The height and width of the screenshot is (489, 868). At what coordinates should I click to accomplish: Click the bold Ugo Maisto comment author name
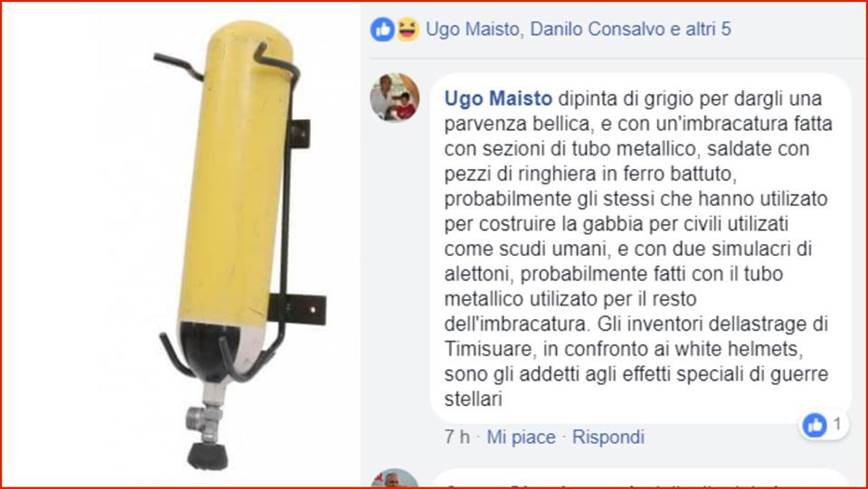tap(498, 99)
